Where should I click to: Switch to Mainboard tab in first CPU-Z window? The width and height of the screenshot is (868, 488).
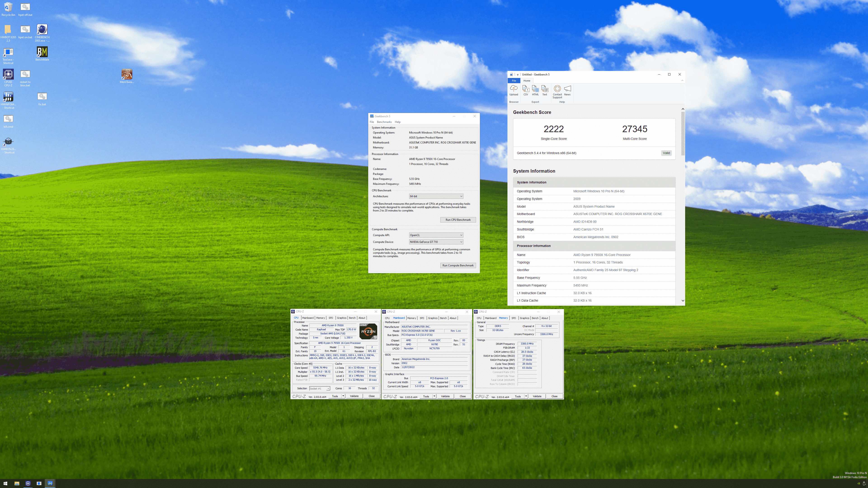308,318
